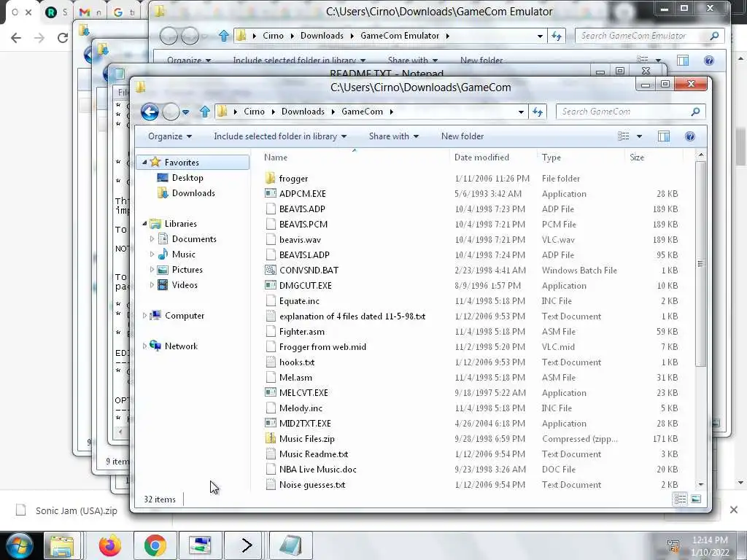Select the Music Files.zip archive icon
This screenshot has height=560, width=747.
[x=270, y=438]
